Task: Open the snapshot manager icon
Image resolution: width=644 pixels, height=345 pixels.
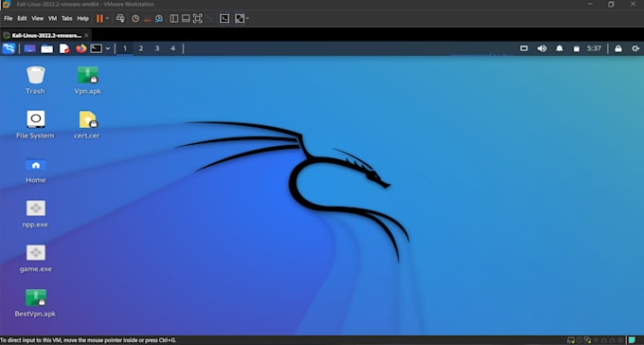Action: [159, 19]
